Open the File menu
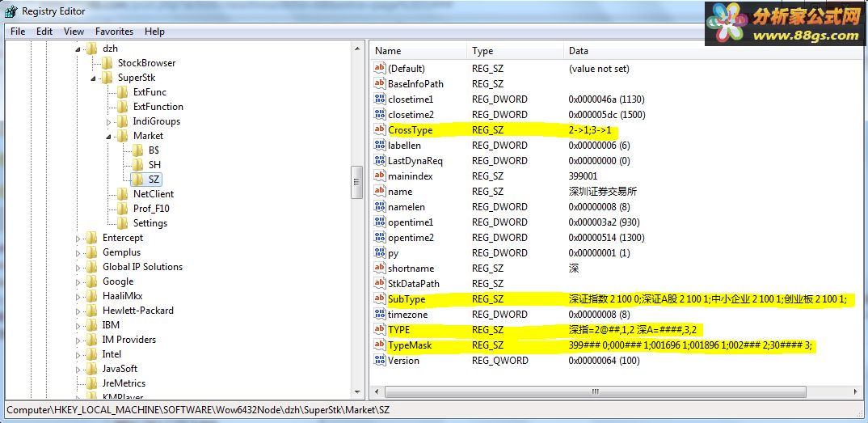Viewport: 868px width, 423px height. tap(18, 32)
